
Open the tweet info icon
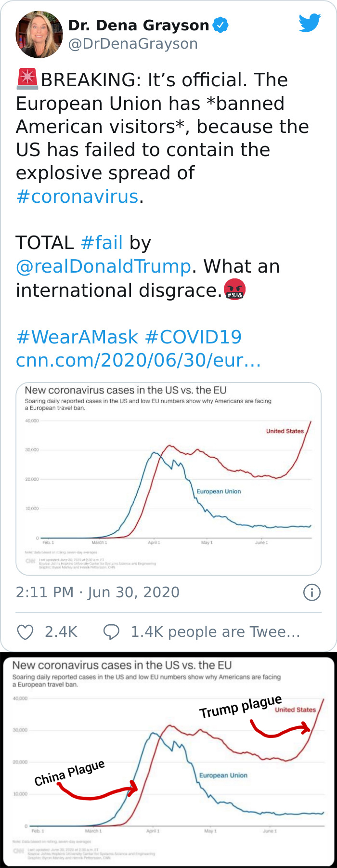pyautogui.click(x=311, y=593)
